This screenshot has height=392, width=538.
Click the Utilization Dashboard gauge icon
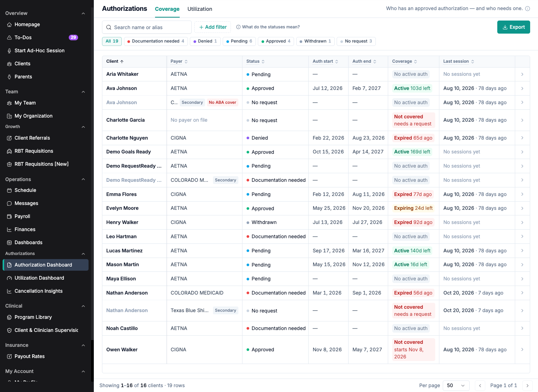[9, 278]
